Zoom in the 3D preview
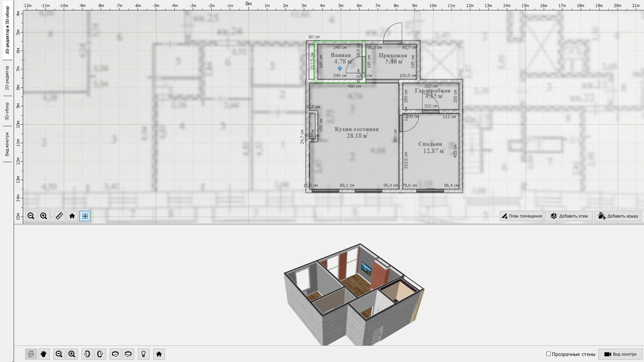 (x=72, y=354)
